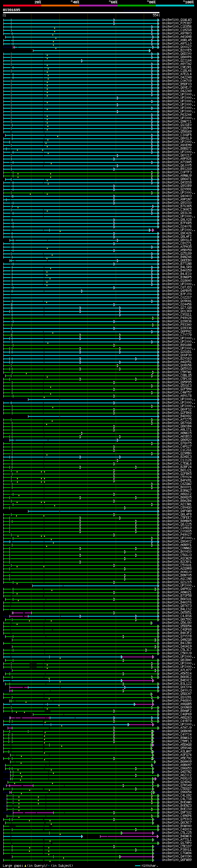
Task: Select the purple segment of the UniRef100_B4DWC6 bar
Action: click(x=129, y=836)
